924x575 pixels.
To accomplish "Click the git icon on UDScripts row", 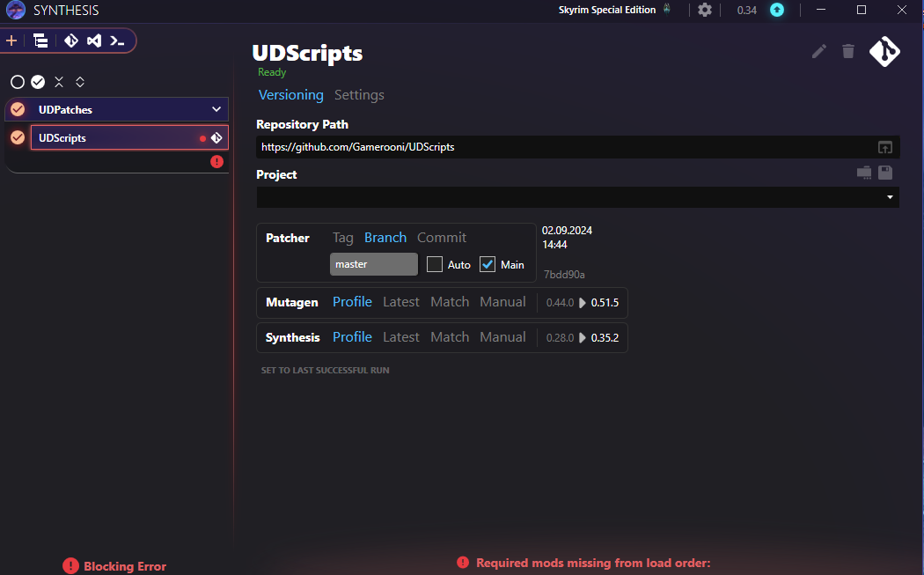I will [216, 138].
